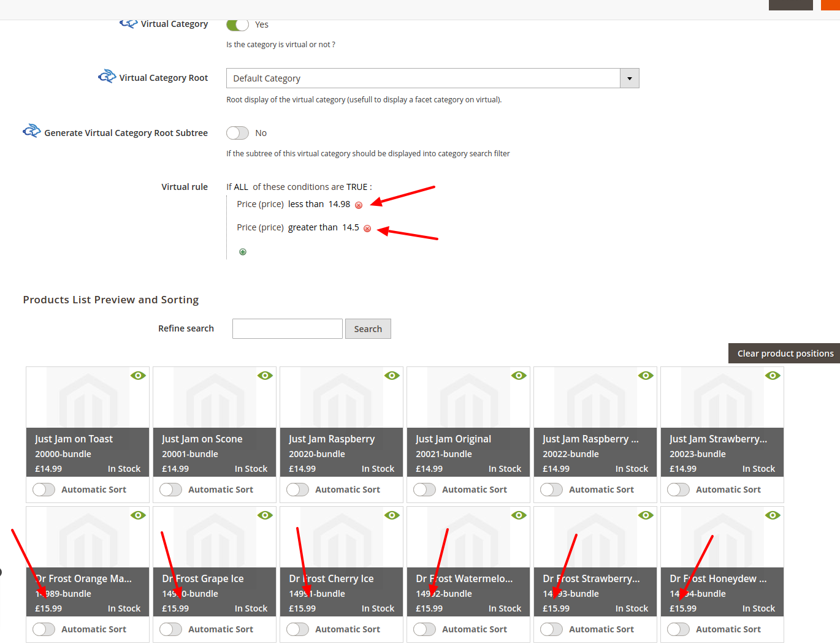Open the Virtual Category Root dropdown

629,78
